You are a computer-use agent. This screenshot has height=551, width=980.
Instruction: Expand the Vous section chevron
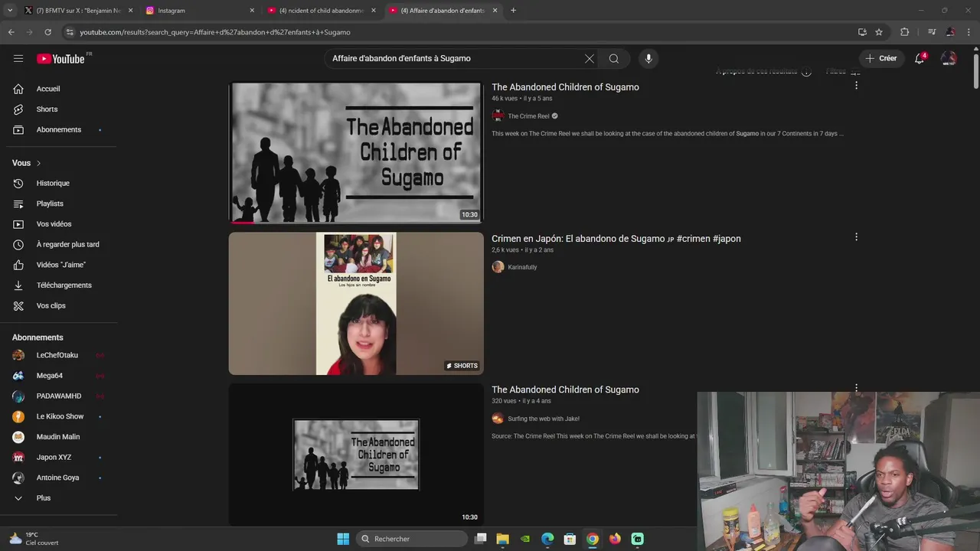click(x=39, y=163)
